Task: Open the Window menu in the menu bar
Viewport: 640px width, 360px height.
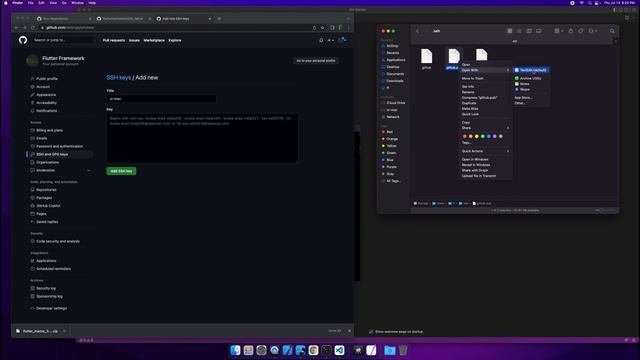Action: [77, 3]
